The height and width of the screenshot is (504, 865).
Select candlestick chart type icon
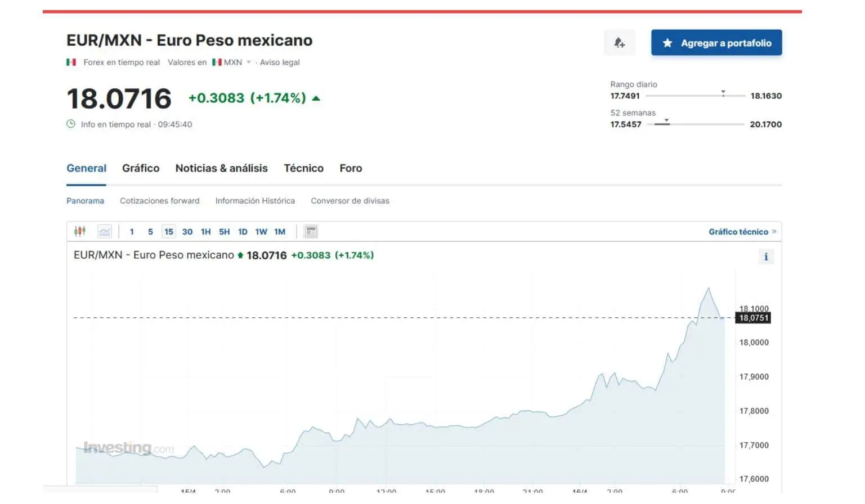click(x=80, y=231)
